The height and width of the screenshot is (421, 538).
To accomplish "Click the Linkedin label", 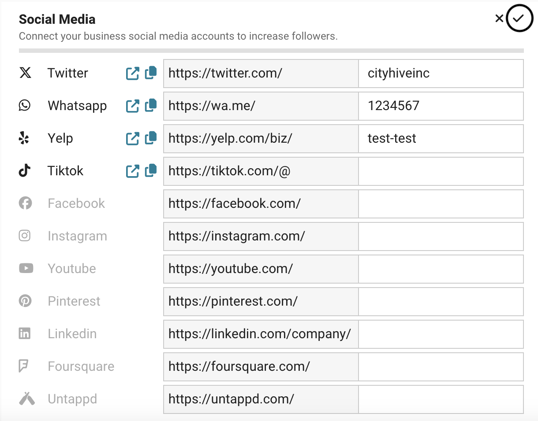I will [72, 334].
